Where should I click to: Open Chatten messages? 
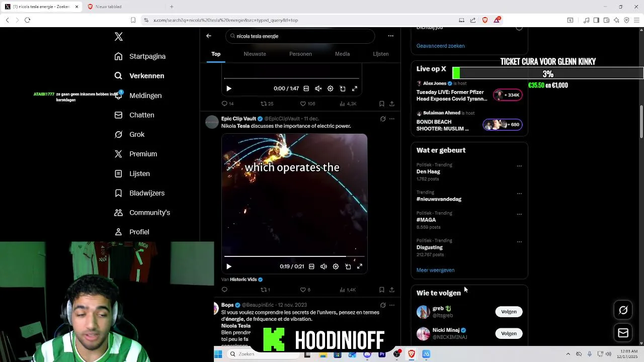tap(134, 115)
